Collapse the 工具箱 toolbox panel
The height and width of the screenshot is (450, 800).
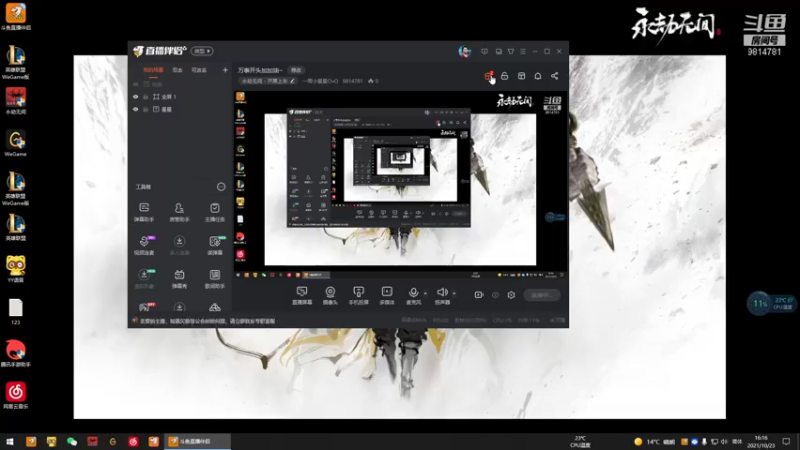click(221, 187)
